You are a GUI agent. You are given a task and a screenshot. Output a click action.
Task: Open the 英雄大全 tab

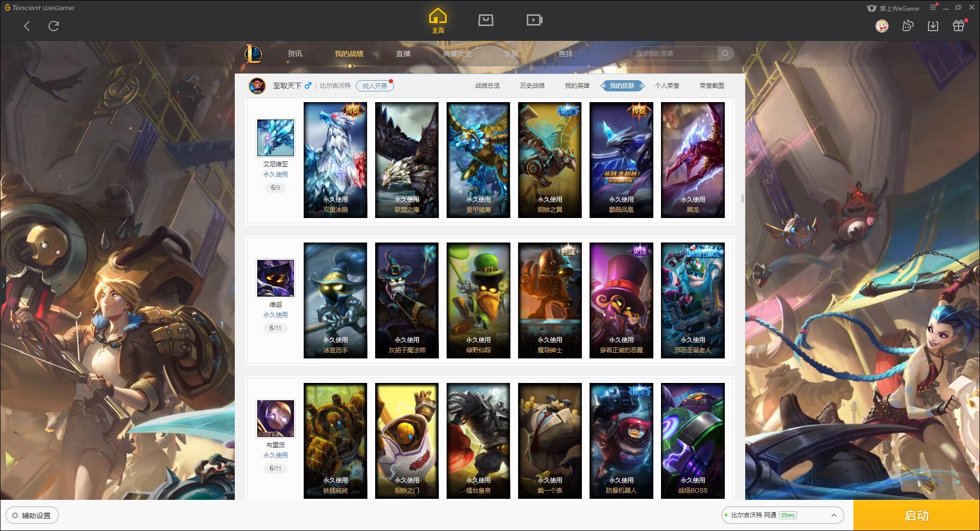pos(457,54)
